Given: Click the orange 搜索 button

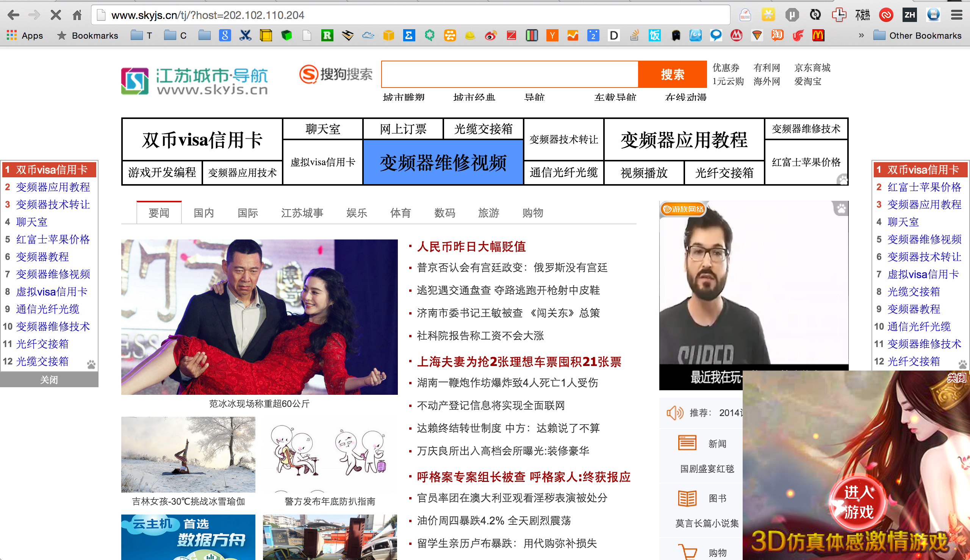Looking at the screenshot, I should [672, 74].
